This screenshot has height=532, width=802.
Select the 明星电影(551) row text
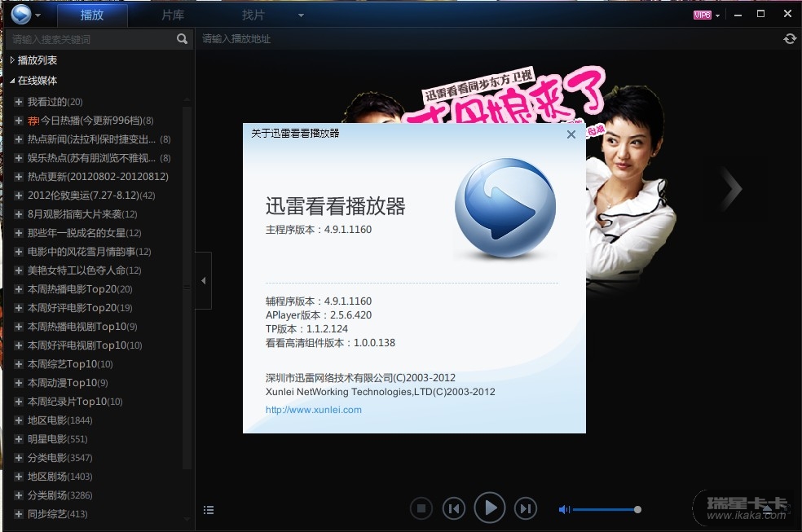point(57,439)
